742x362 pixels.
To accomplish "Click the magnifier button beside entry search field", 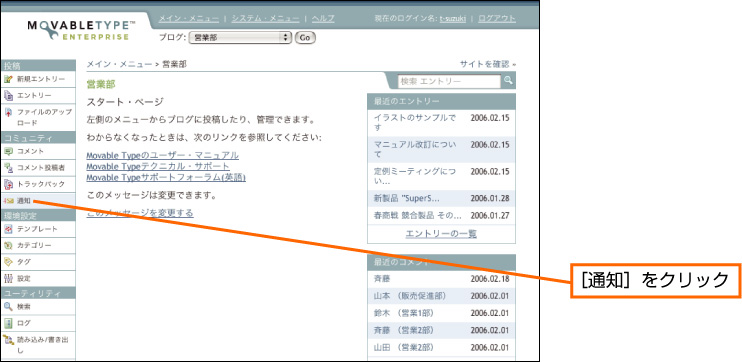I will [x=508, y=81].
